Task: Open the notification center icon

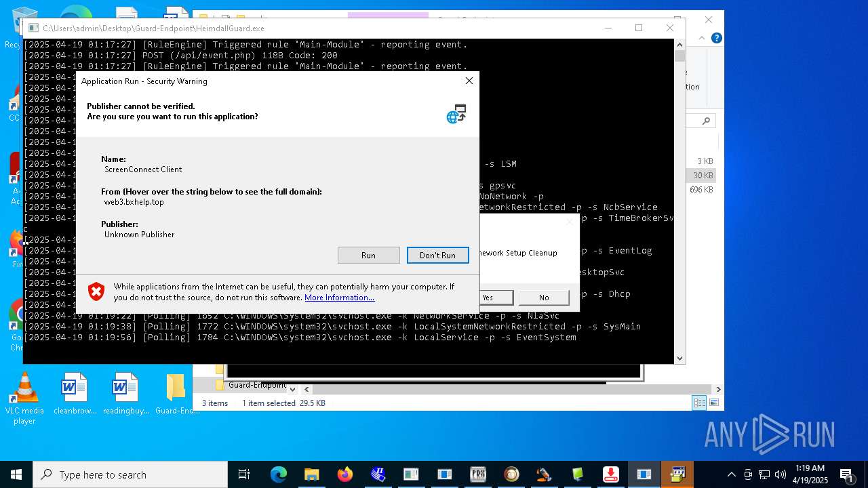Action: [847, 474]
